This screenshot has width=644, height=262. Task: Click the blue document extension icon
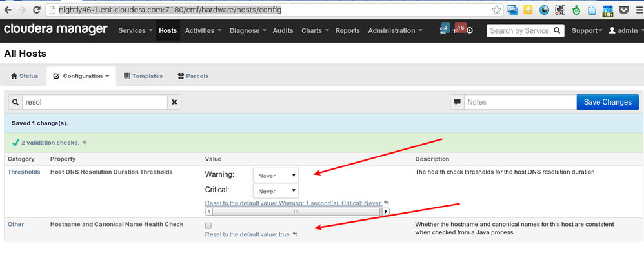(592, 10)
